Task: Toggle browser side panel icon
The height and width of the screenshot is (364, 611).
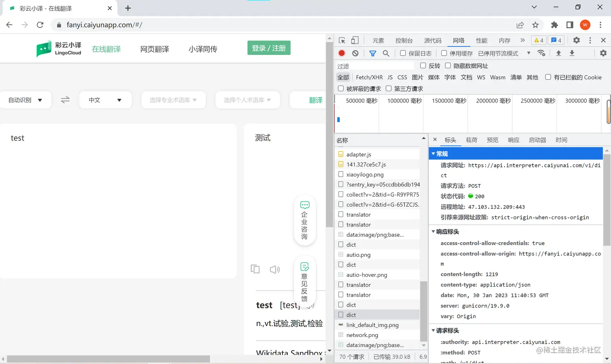Action: [x=570, y=25]
